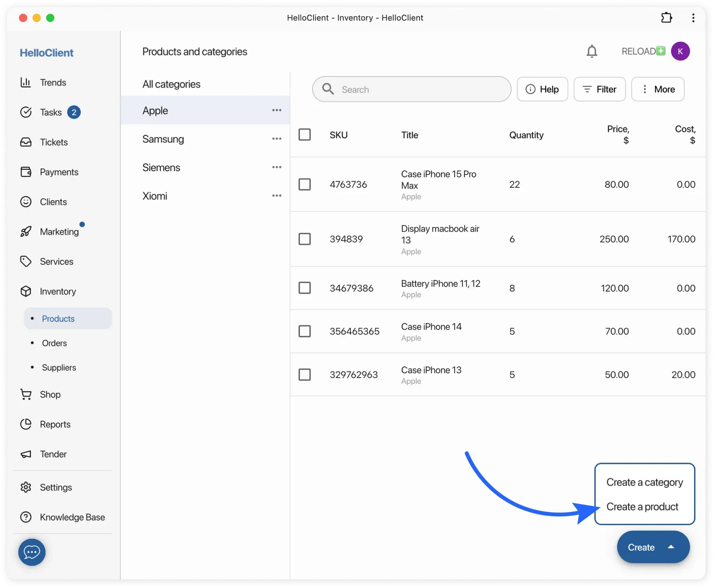This screenshot has width=714, height=588.
Task: Choose Create a product menu entry
Action: pos(642,506)
